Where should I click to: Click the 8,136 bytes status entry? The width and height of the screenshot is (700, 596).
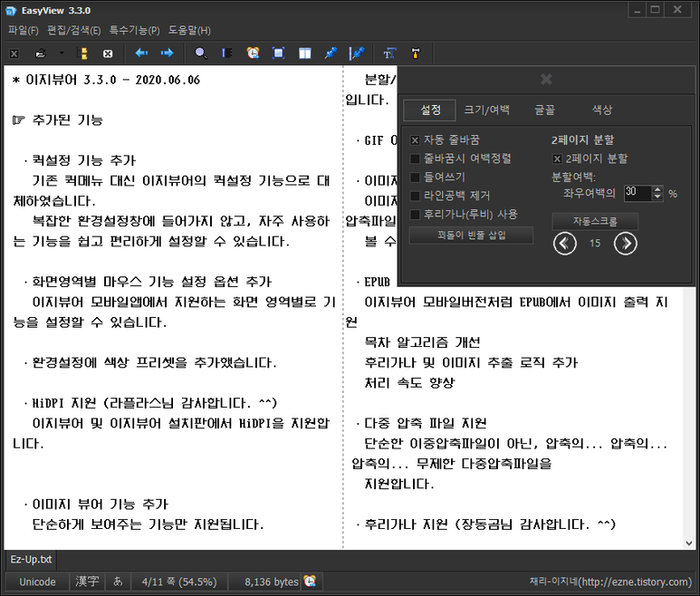pos(271,582)
